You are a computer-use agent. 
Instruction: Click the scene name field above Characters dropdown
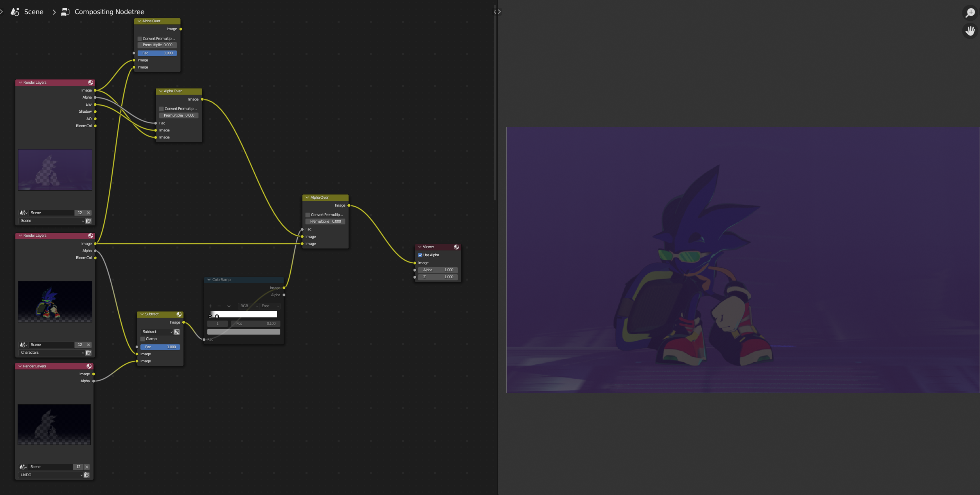[x=51, y=345]
